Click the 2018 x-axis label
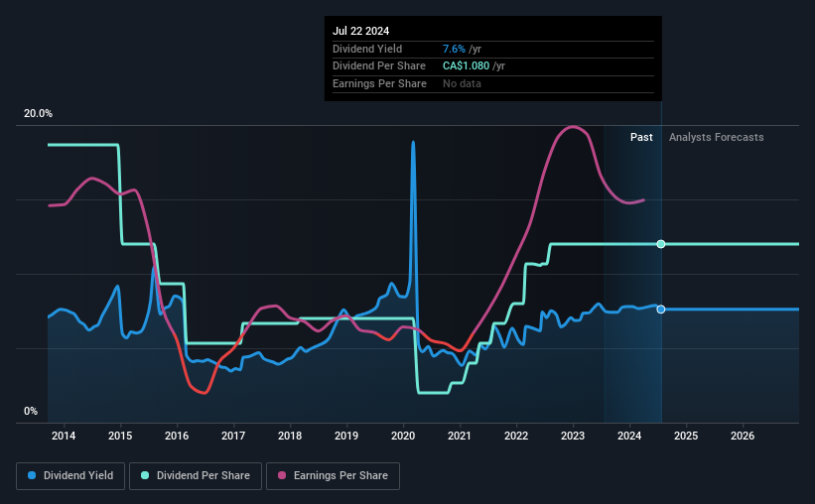This screenshot has width=815, height=504. coord(290,436)
